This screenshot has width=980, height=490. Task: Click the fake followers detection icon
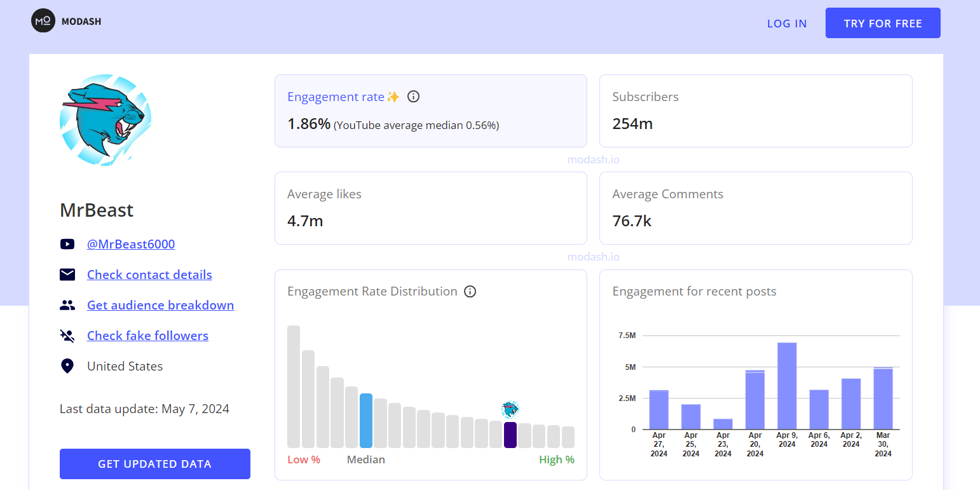click(67, 336)
